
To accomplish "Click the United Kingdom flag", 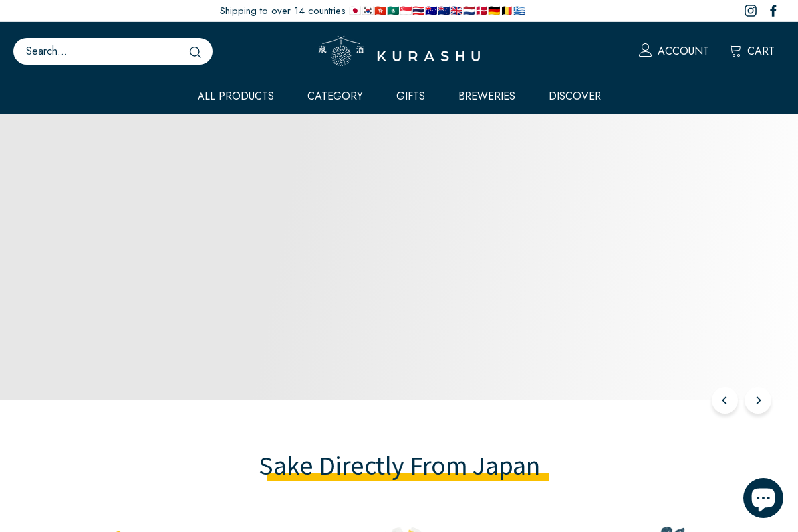I will 456,11.
